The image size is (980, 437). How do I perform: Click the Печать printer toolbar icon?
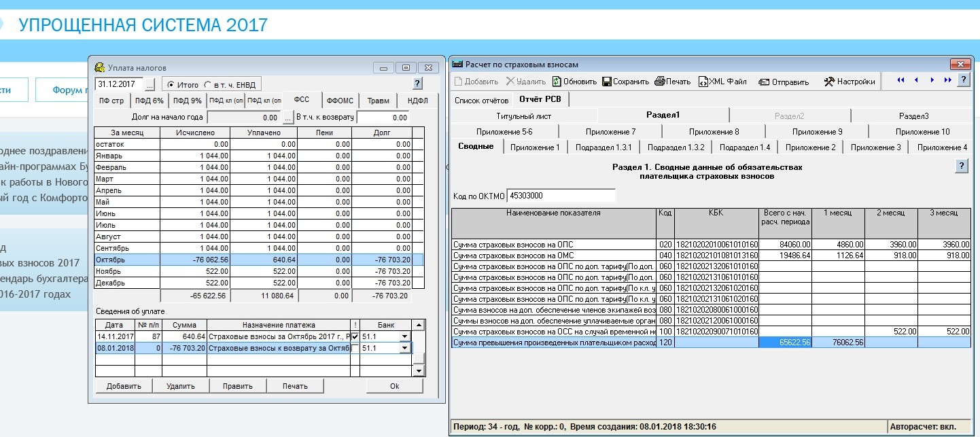tap(659, 82)
